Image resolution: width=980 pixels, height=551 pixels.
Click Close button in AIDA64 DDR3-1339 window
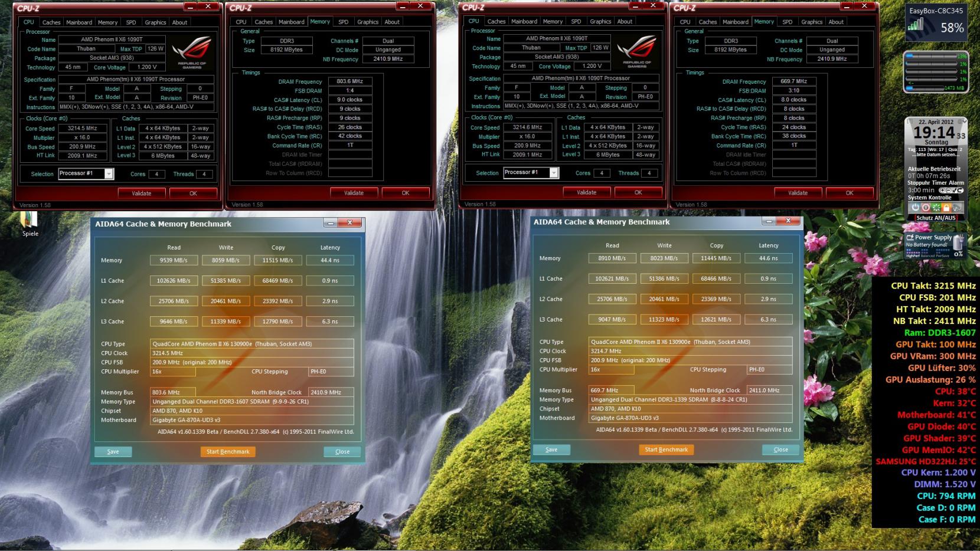click(780, 449)
